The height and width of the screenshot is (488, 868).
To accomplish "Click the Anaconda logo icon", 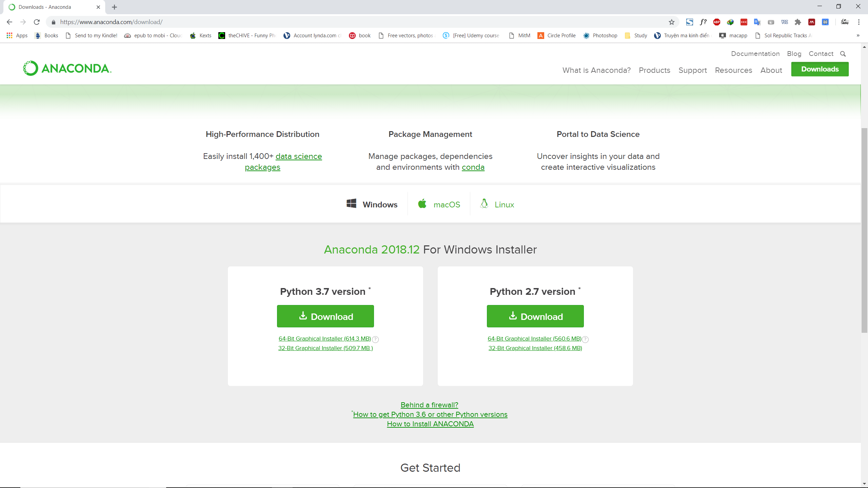I will [x=29, y=68].
